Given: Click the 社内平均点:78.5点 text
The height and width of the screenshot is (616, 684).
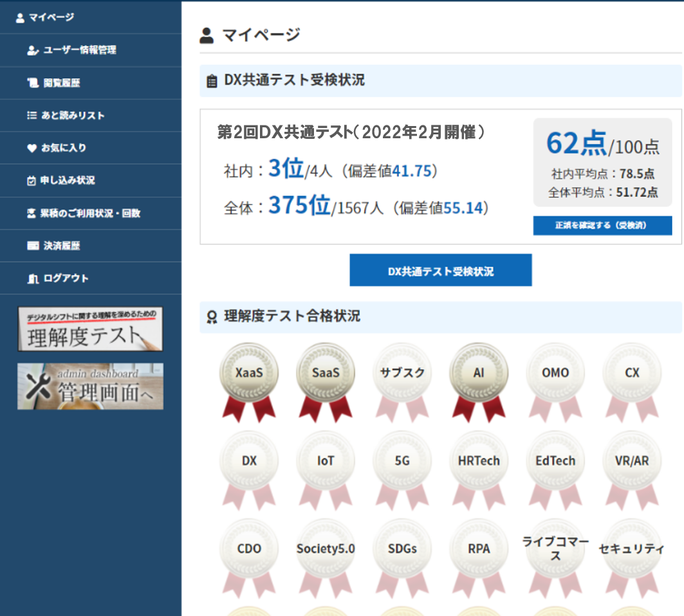Looking at the screenshot, I should click(x=602, y=174).
